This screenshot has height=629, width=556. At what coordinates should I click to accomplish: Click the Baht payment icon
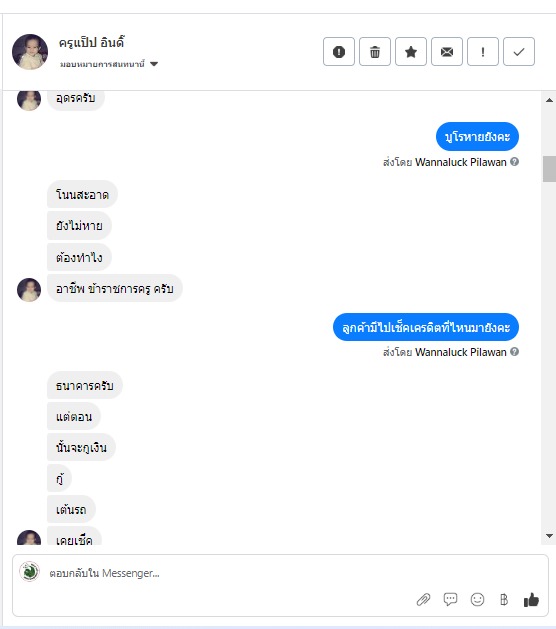pos(504,599)
